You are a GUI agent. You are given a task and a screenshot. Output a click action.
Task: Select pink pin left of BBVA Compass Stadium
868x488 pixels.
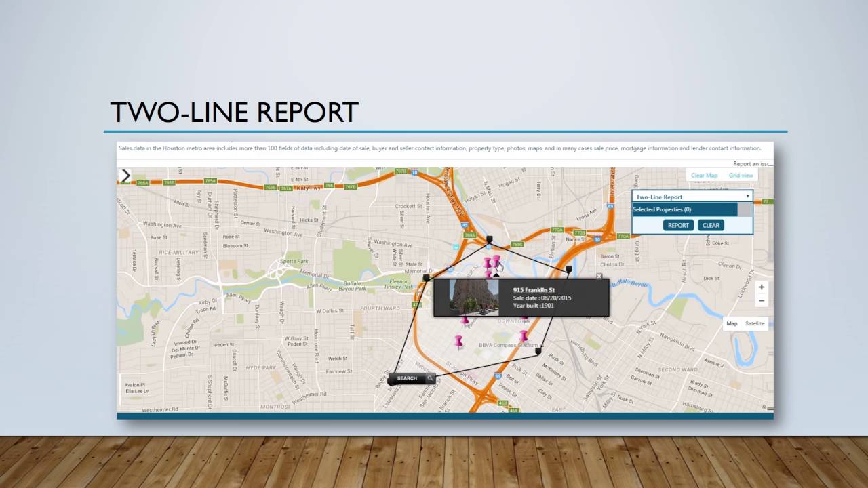(458, 342)
